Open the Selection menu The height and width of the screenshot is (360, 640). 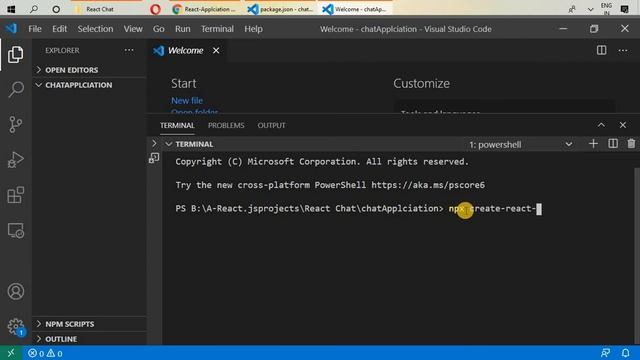[x=95, y=29]
